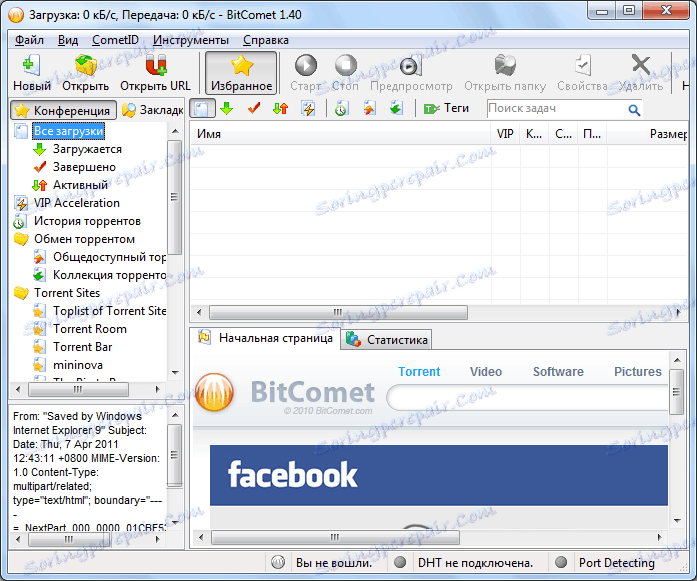Click the Вы не вошли login status
The width and height of the screenshot is (697, 581).
tap(334, 563)
